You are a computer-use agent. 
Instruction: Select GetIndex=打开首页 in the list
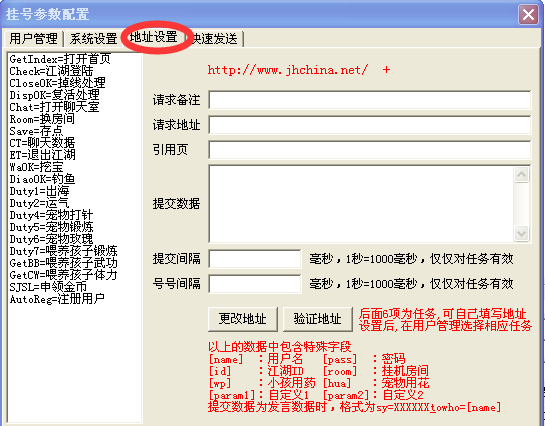point(60,59)
